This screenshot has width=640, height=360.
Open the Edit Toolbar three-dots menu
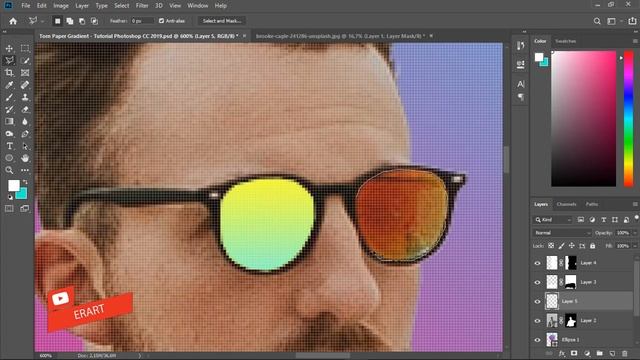point(25,170)
